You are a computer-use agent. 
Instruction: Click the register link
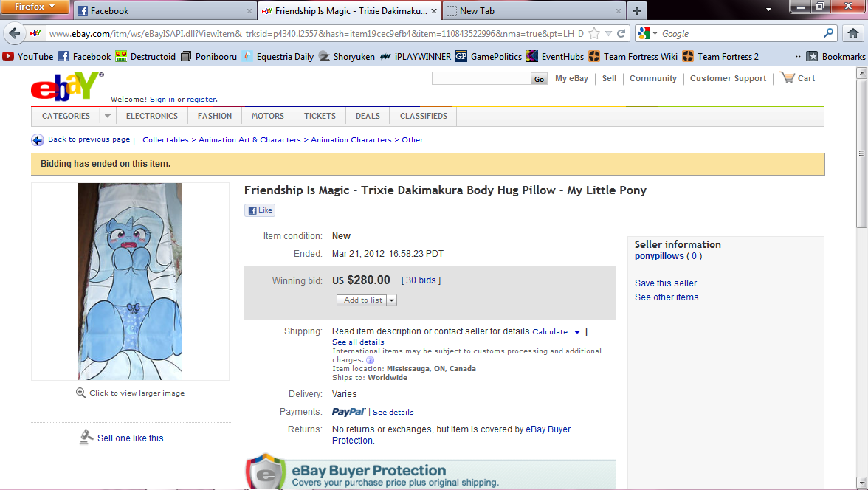(201, 100)
